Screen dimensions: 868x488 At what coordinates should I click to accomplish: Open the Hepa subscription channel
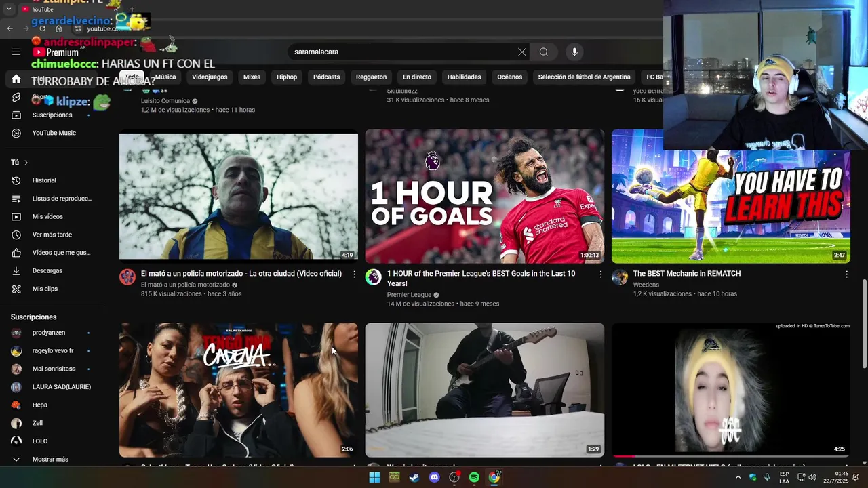click(40, 405)
